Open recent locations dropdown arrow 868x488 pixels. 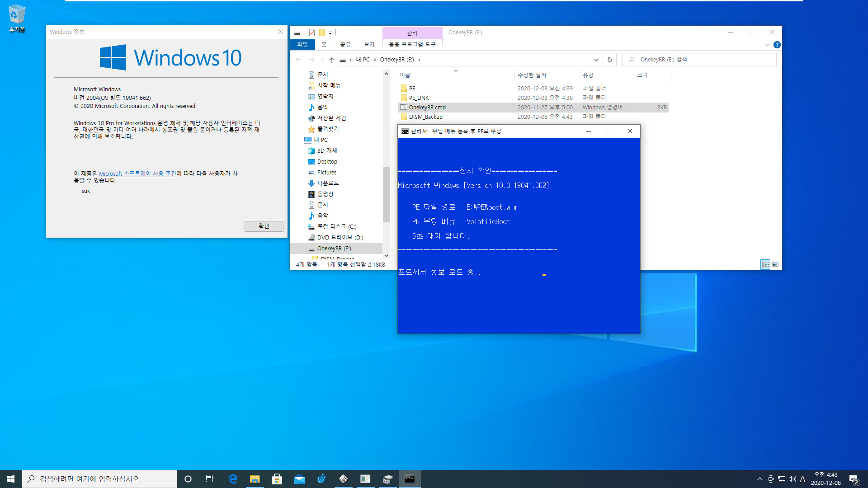322,60
